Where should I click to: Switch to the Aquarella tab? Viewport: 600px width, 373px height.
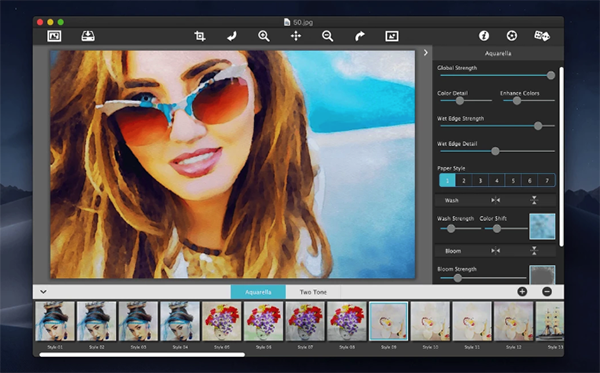(258, 292)
